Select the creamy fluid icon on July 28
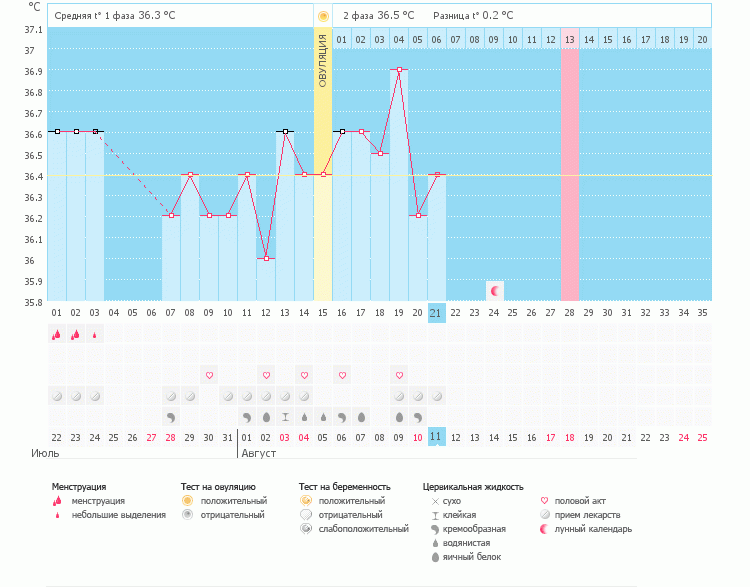The height and width of the screenshot is (587, 750). 171,416
